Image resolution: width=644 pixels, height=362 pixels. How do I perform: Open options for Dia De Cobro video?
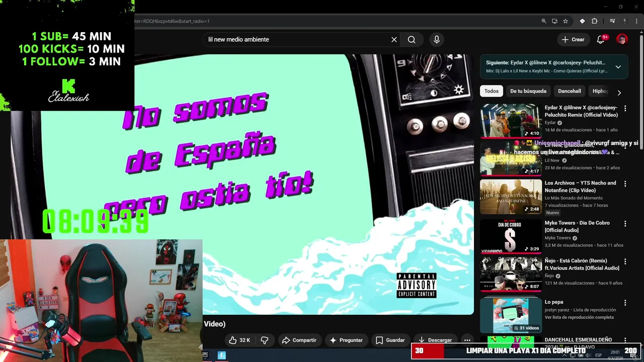click(625, 224)
